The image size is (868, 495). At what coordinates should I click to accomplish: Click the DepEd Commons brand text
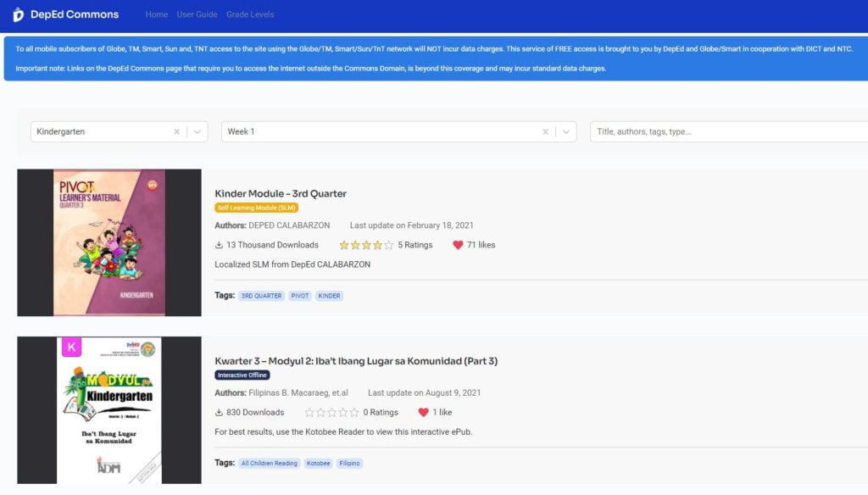pyautogui.click(x=75, y=14)
